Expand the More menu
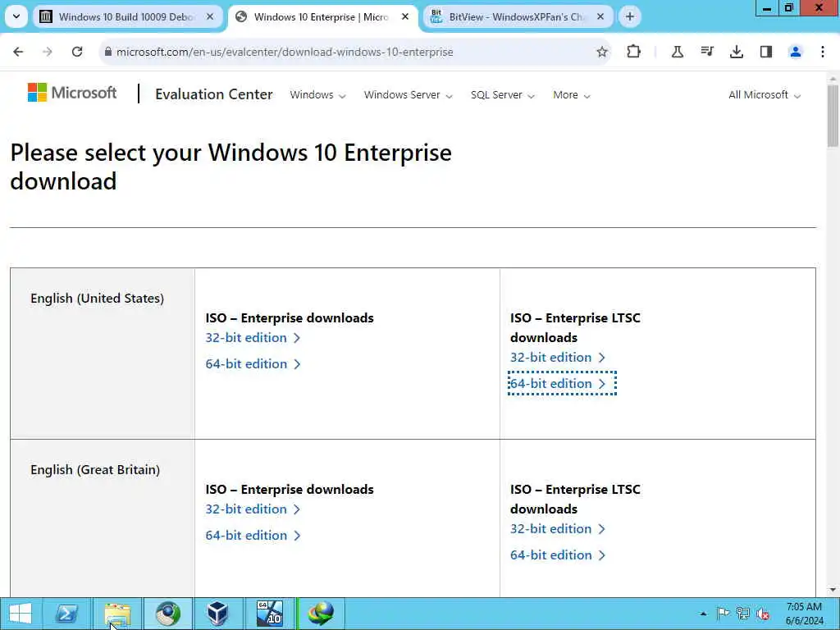Viewport: 840px width, 630px height. (572, 95)
